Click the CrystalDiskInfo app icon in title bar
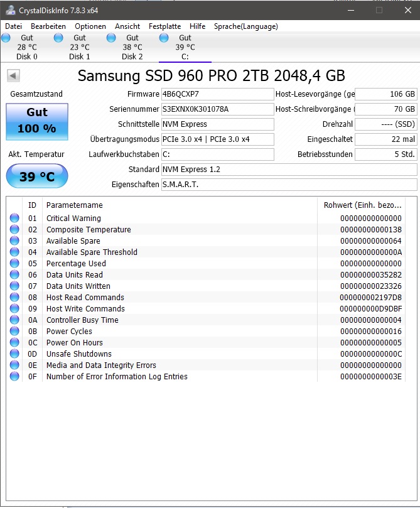The image size is (420, 508). click(x=10, y=10)
